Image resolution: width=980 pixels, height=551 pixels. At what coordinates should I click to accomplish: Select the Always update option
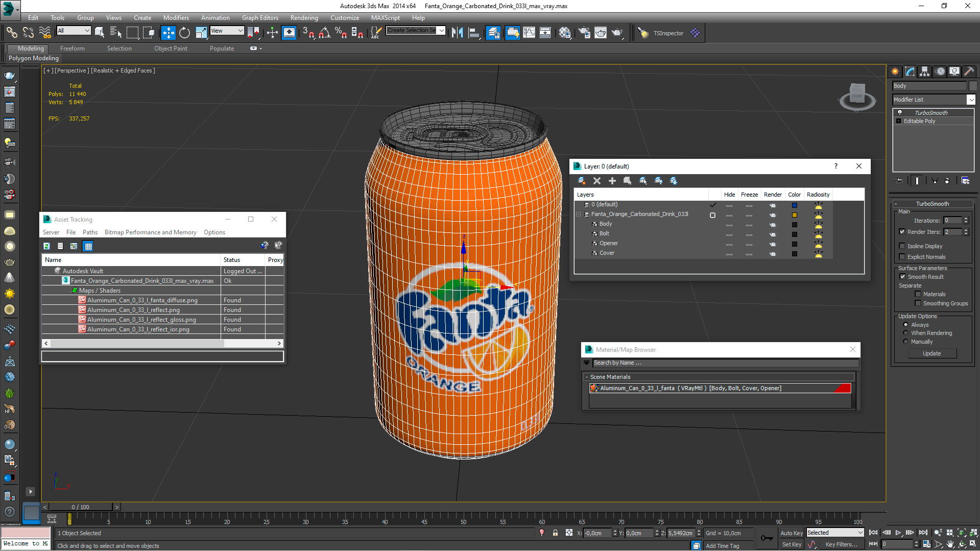[905, 325]
